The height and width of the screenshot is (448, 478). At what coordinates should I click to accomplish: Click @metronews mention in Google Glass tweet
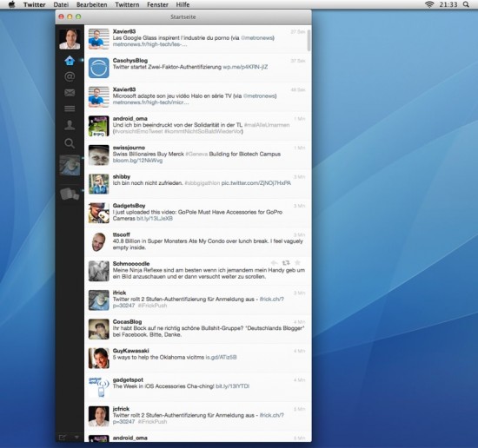coord(257,37)
